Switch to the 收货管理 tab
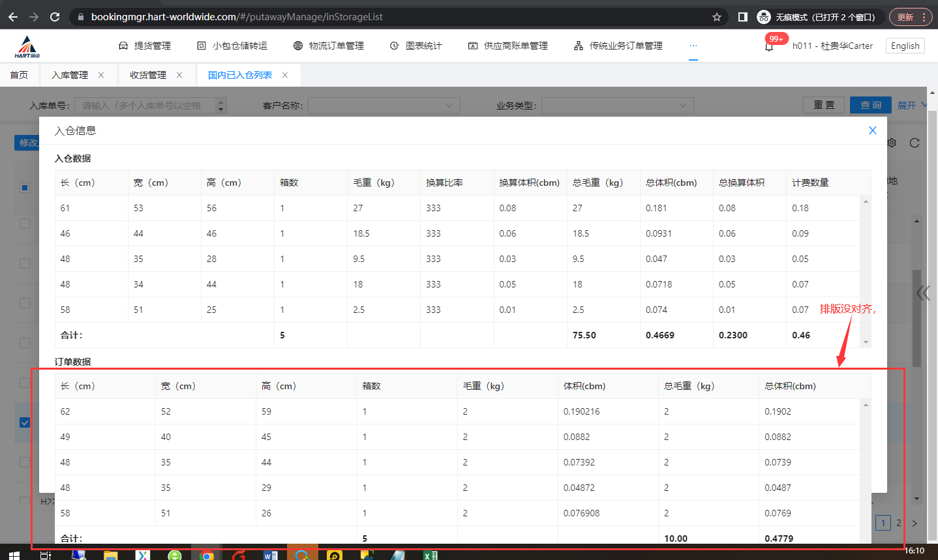This screenshot has height=560, width=938. pyautogui.click(x=148, y=75)
